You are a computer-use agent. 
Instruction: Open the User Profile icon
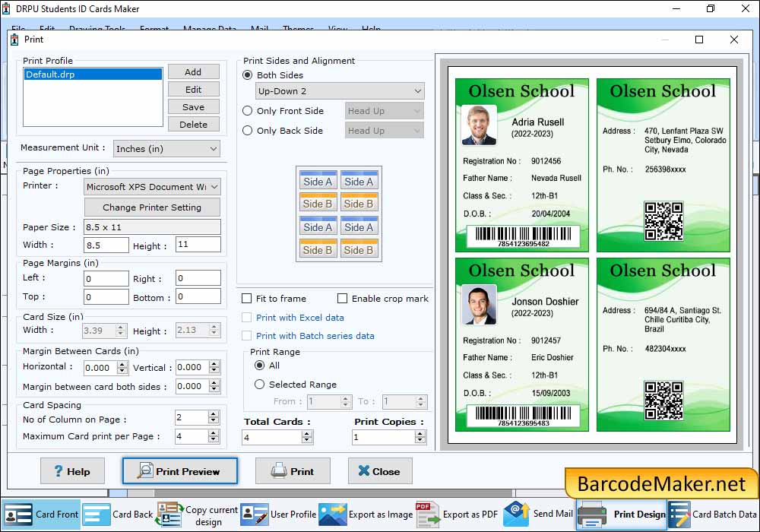tap(255, 515)
